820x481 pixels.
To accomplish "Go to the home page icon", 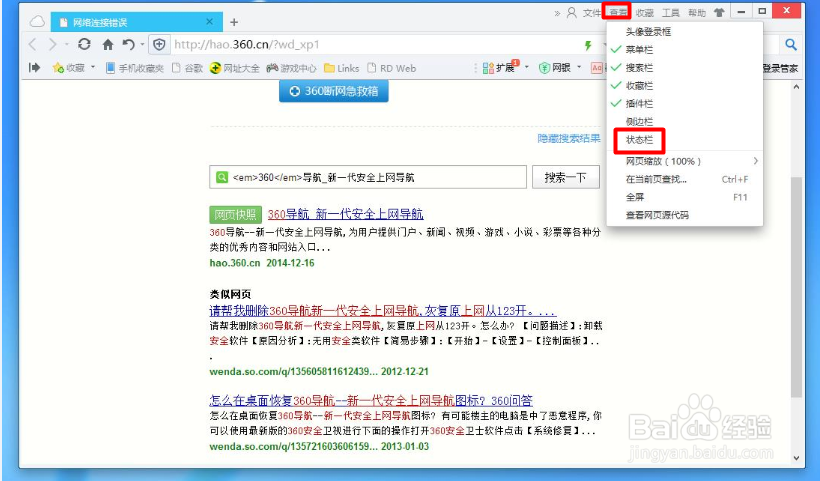I will click(x=108, y=44).
